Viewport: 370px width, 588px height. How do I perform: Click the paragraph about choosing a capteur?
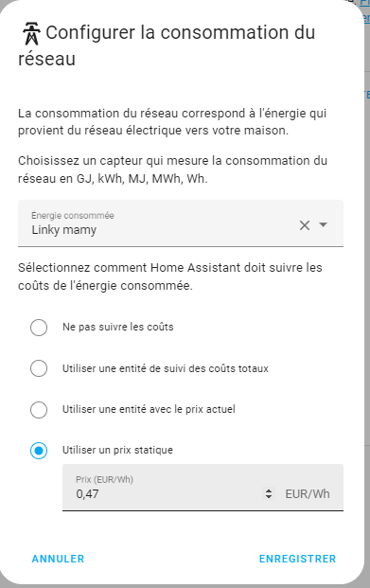pos(173,169)
